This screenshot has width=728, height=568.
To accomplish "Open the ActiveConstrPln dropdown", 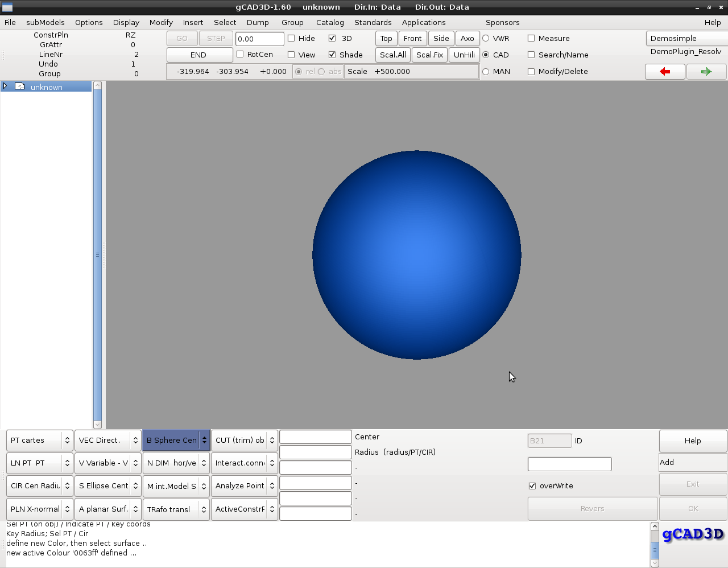I will [244, 509].
